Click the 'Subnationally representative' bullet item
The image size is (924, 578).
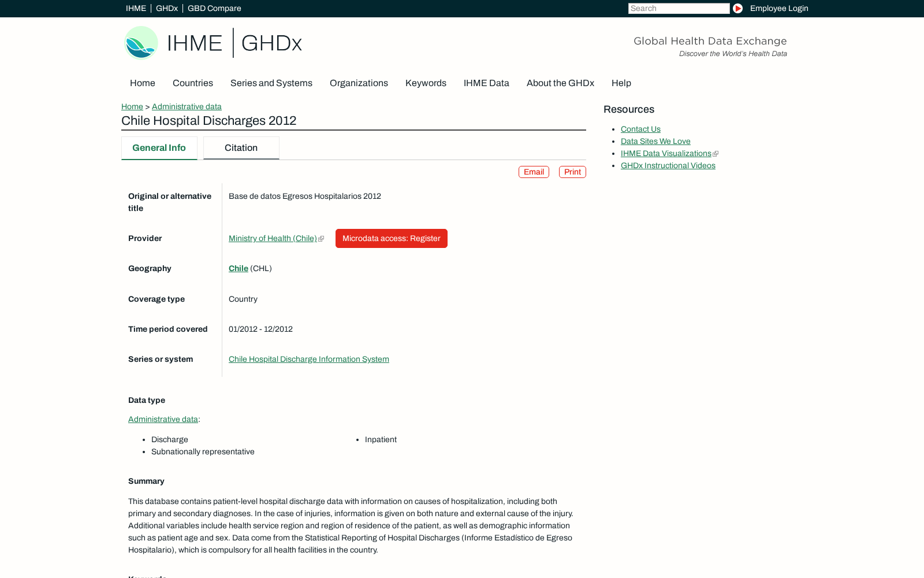[203, 452]
